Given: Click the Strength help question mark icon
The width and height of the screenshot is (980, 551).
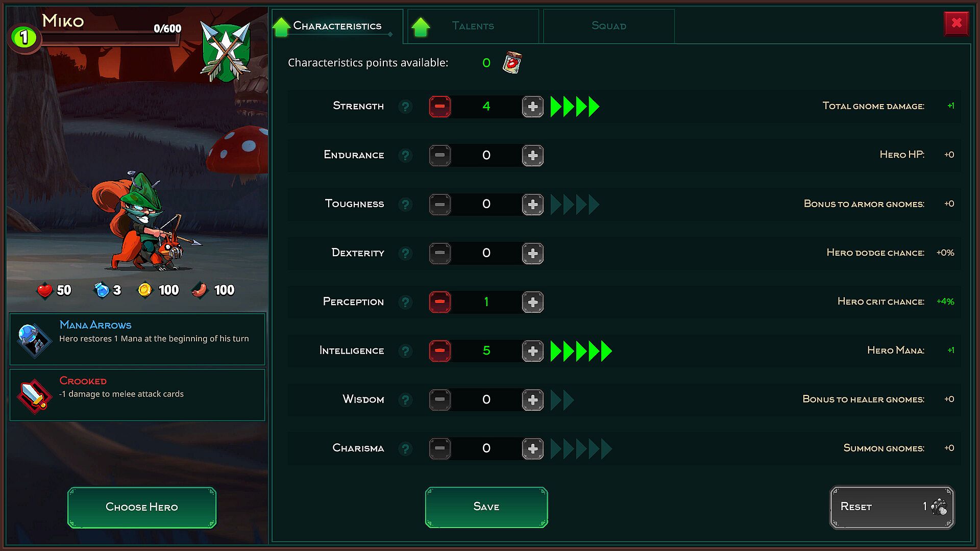Looking at the screenshot, I should 405,107.
